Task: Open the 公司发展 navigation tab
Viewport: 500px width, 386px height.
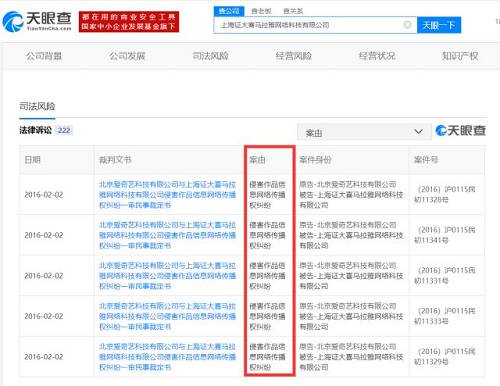Action: [127, 56]
